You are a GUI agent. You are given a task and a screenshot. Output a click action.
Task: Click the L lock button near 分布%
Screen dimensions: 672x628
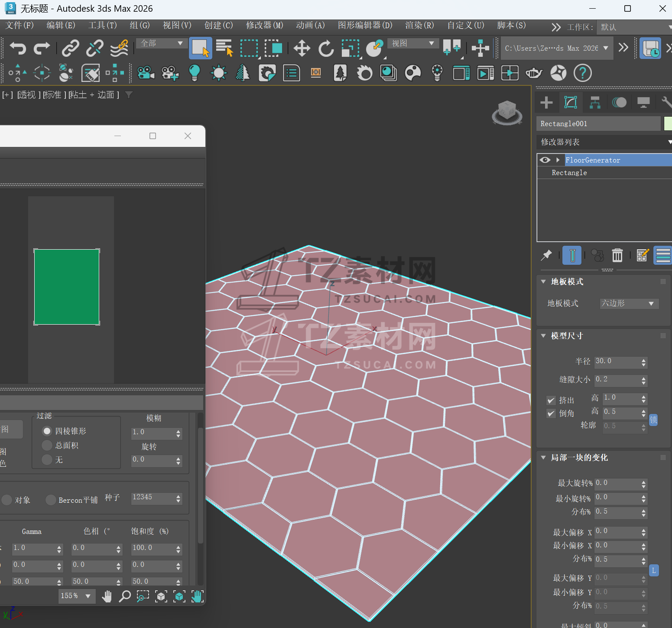coord(654,570)
